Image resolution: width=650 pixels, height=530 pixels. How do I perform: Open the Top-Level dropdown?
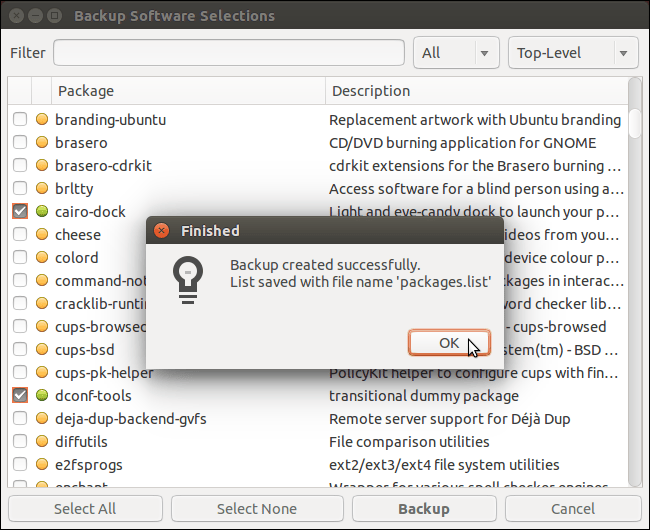tap(573, 53)
